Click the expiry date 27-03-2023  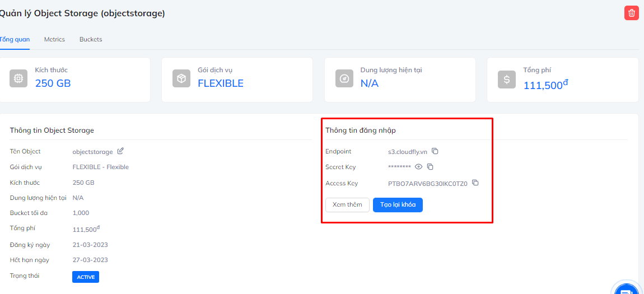(90, 260)
